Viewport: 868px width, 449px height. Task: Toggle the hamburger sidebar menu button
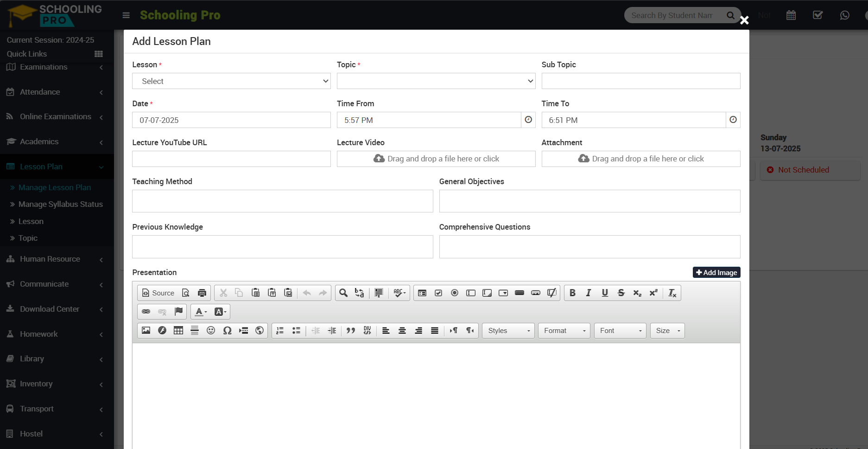[x=126, y=15]
